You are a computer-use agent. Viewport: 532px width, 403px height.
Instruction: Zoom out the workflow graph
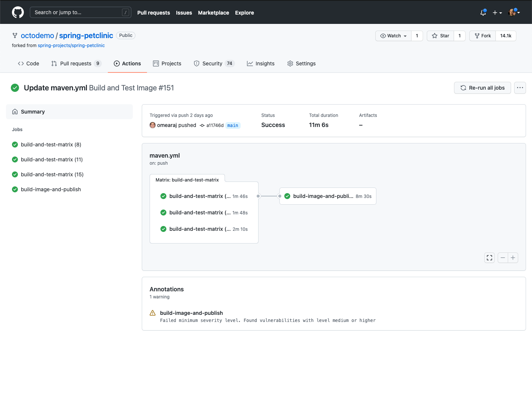[503, 258]
